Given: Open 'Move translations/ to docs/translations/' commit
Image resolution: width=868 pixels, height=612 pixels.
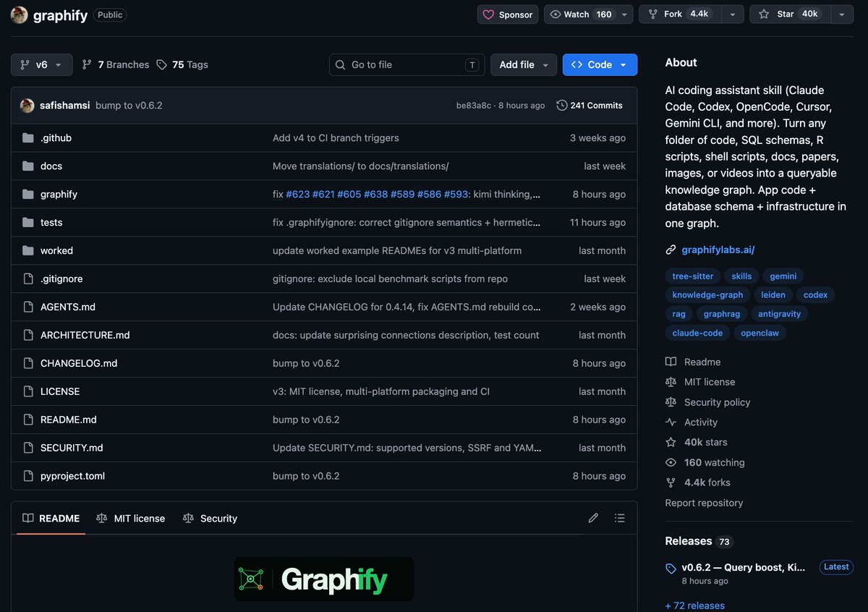Looking at the screenshot, I should (x=360, y=166).
